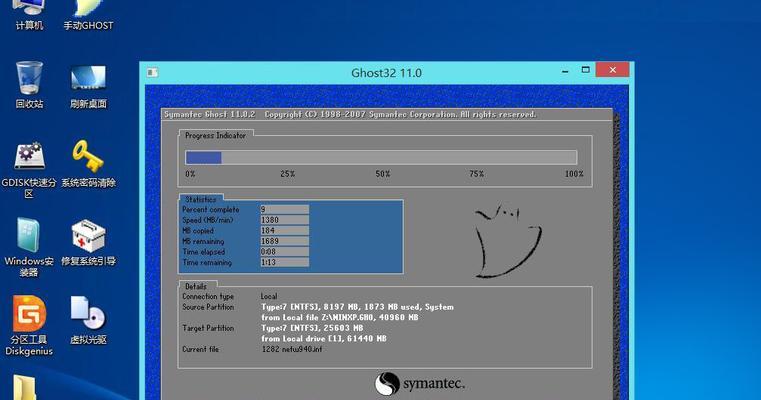The image size is (761, 400).
Task: Click the Source Partition Type:7 NTFS 8197 MB line
Action: tap(357, 307)
